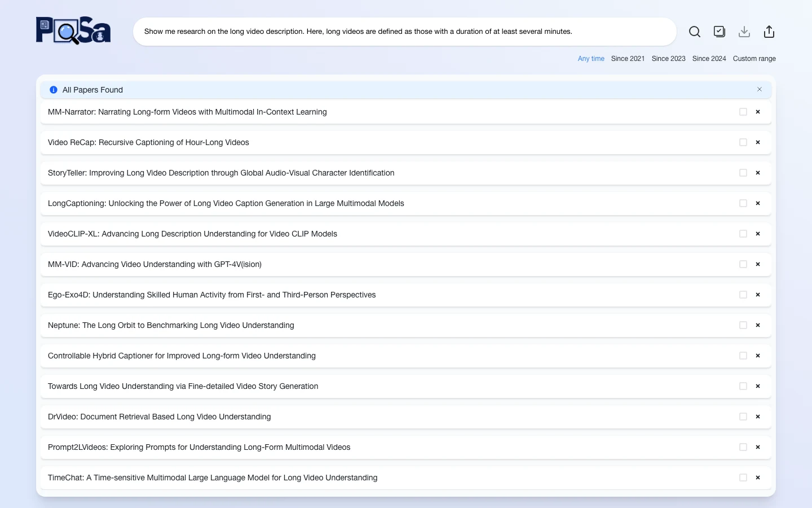This screenshot has width=812, height=508.
Task: Click the All Papers Found heading
Action: tap(92, 90)
